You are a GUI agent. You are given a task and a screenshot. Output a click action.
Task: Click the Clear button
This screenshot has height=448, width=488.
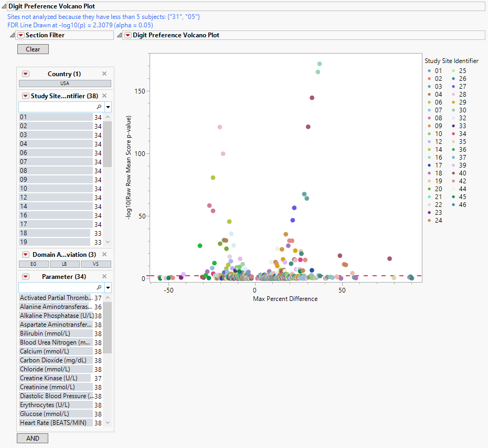tap(33, 49)
